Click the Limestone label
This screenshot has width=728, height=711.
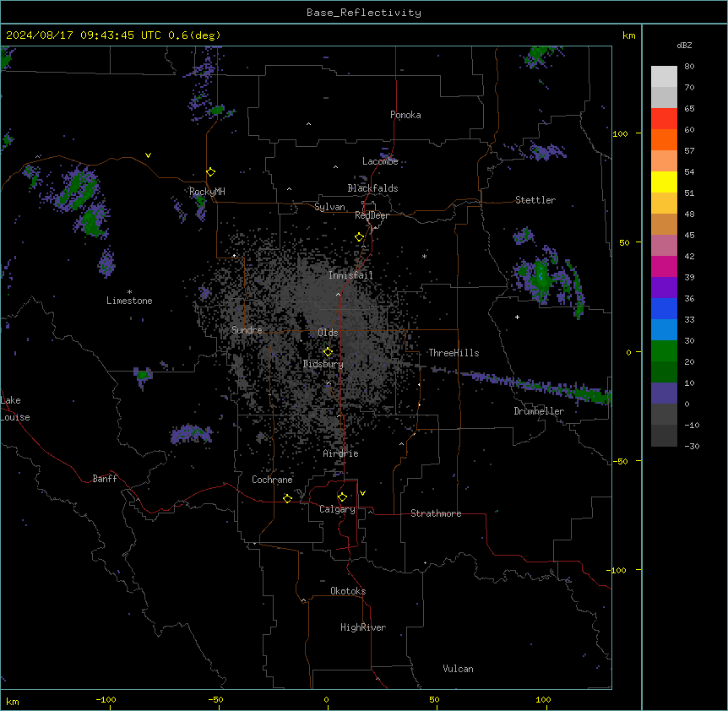[x=129, y=301]
